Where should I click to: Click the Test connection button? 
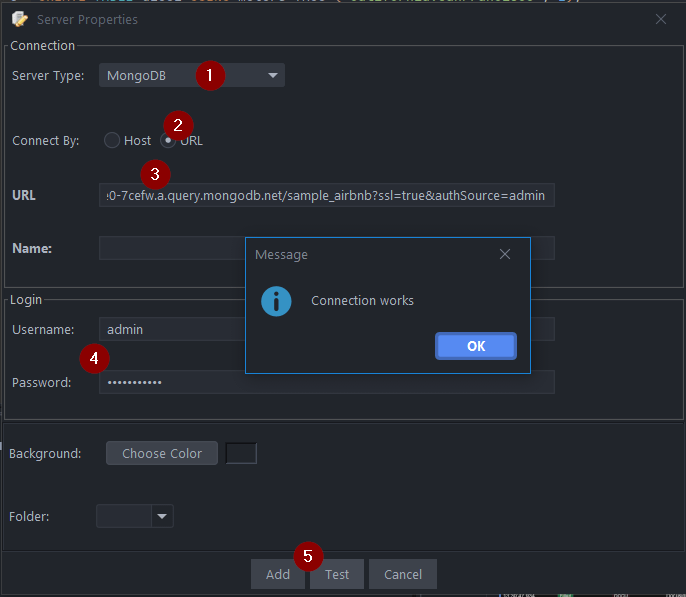pos(337,574)
